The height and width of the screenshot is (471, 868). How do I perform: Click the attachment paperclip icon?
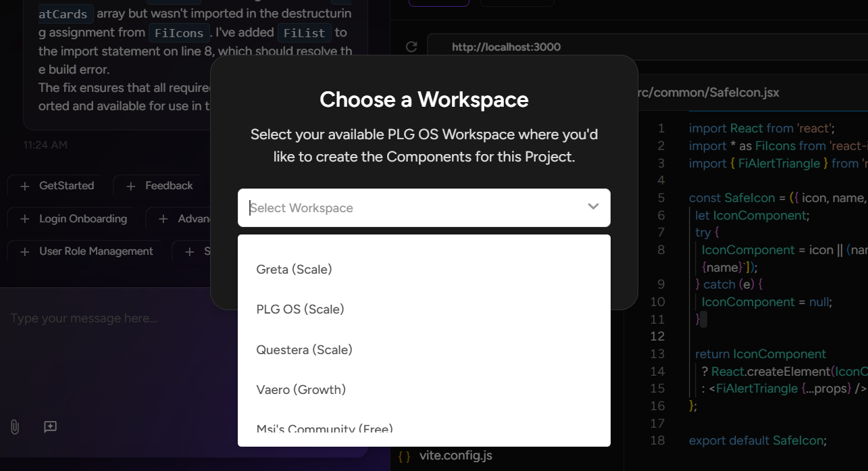14,426
